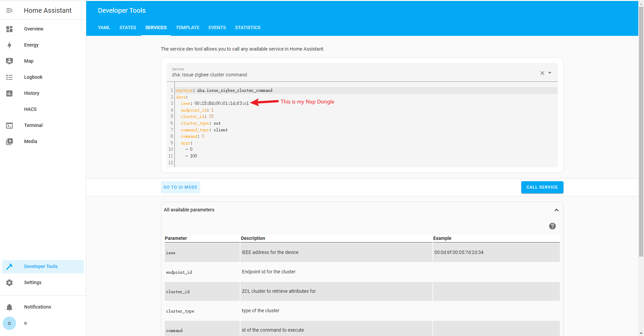644x336 pixels.
Task: Click the cluster_id: 25 line in editor
Action: click(x=197, y=117)
